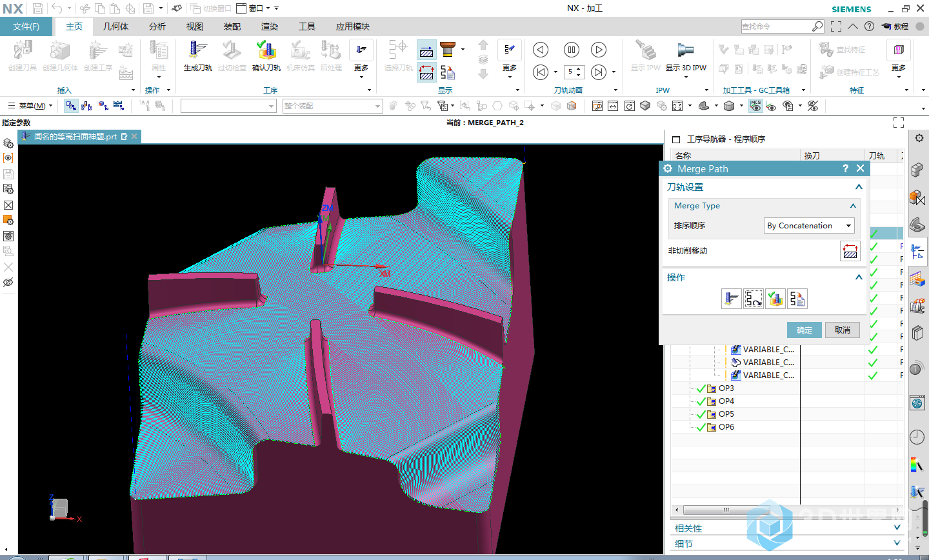Play toolpath animation backward

coord(541,50)
